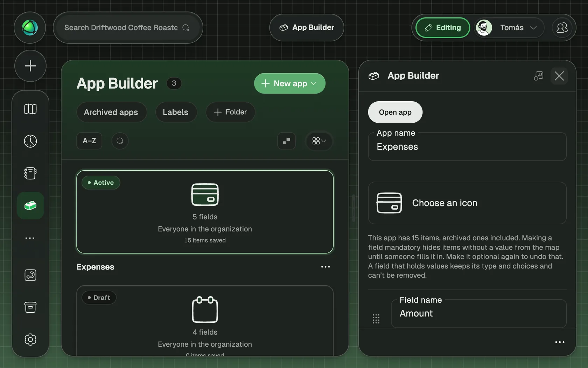Open the archive box icon in sidebar
Viewport: 588px width, 368px height.
click(x=30, y=307)
